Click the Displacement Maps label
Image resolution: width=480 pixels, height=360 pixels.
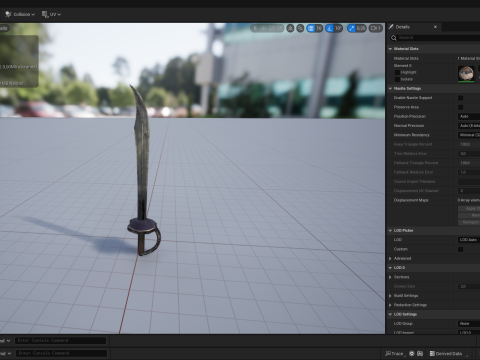(x=411, y=200)
